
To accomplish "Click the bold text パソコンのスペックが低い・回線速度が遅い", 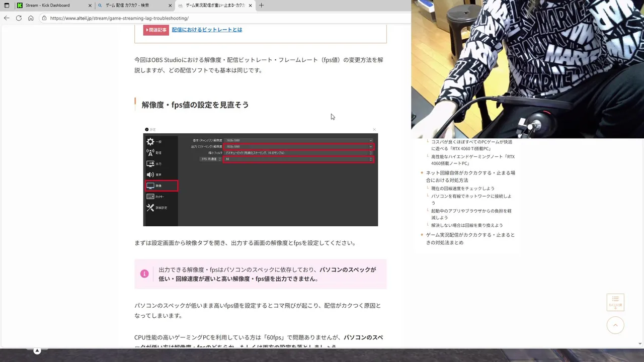I will pyautogui.click(x=267, y=274).
